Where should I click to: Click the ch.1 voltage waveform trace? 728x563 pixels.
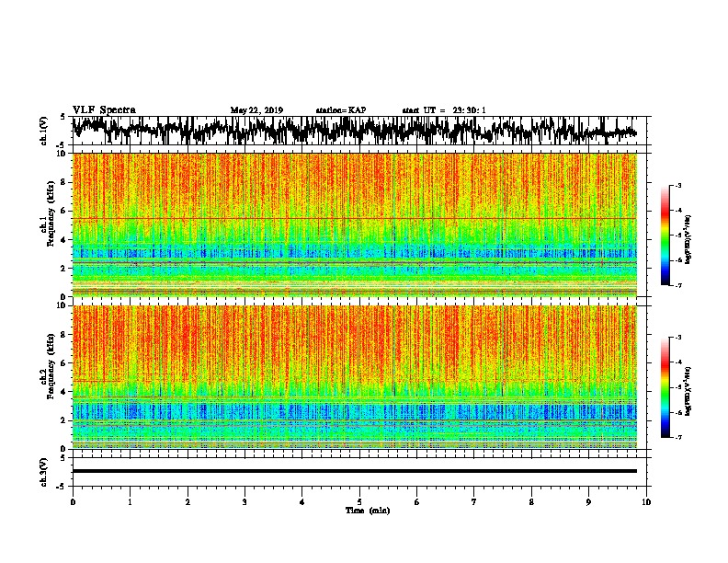[x=354, y=131]
